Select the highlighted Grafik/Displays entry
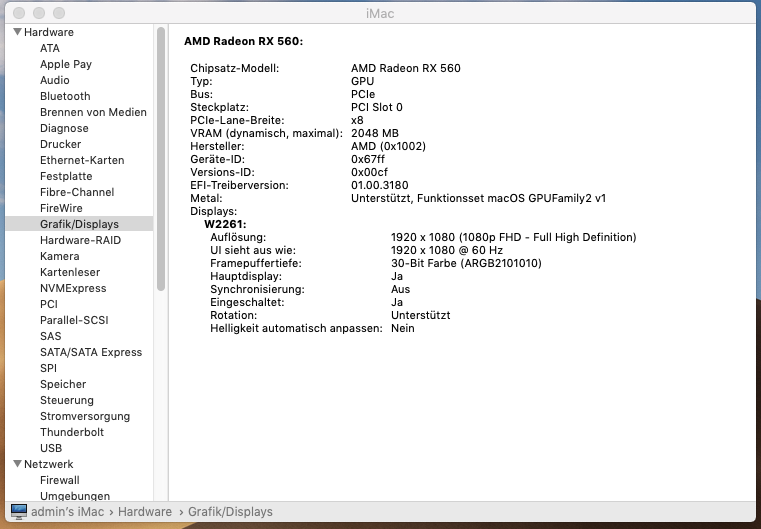761x529 pixels. 79,224
